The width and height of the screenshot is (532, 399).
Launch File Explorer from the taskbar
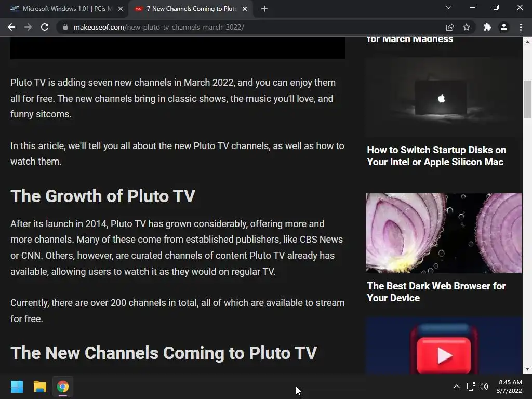[x=39, y=387]
